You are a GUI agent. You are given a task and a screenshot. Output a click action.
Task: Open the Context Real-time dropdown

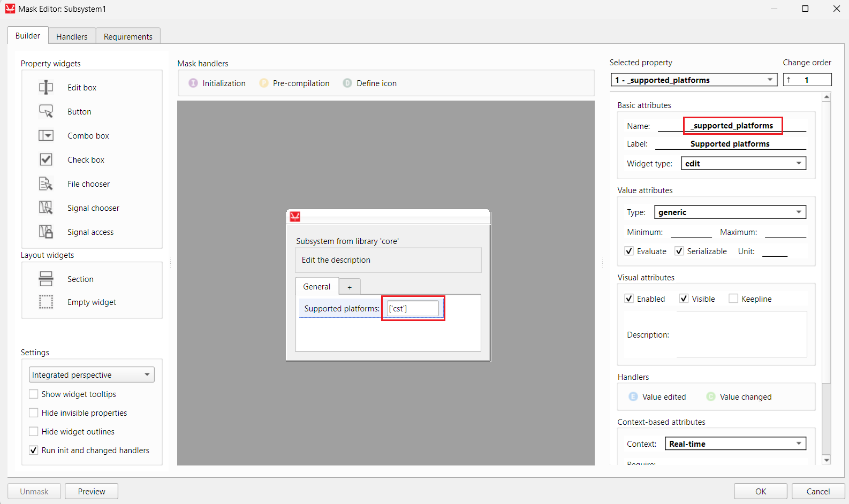pyautogui.click(x=735, y=444)
